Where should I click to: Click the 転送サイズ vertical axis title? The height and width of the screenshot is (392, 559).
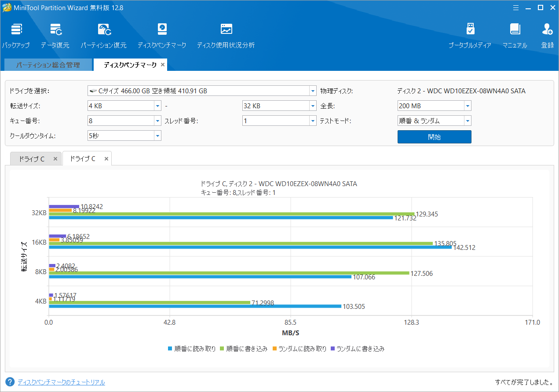[24, 256]
